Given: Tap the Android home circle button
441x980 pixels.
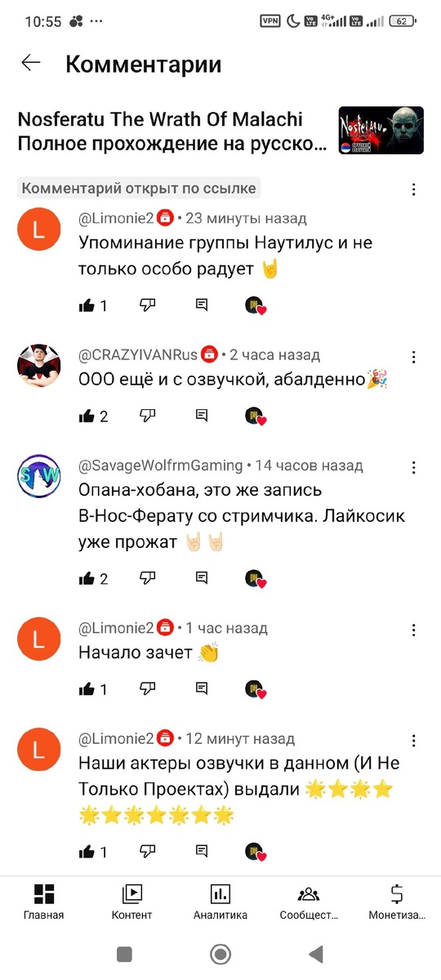Looking at the screenshot, I should [x=220, y=954].
